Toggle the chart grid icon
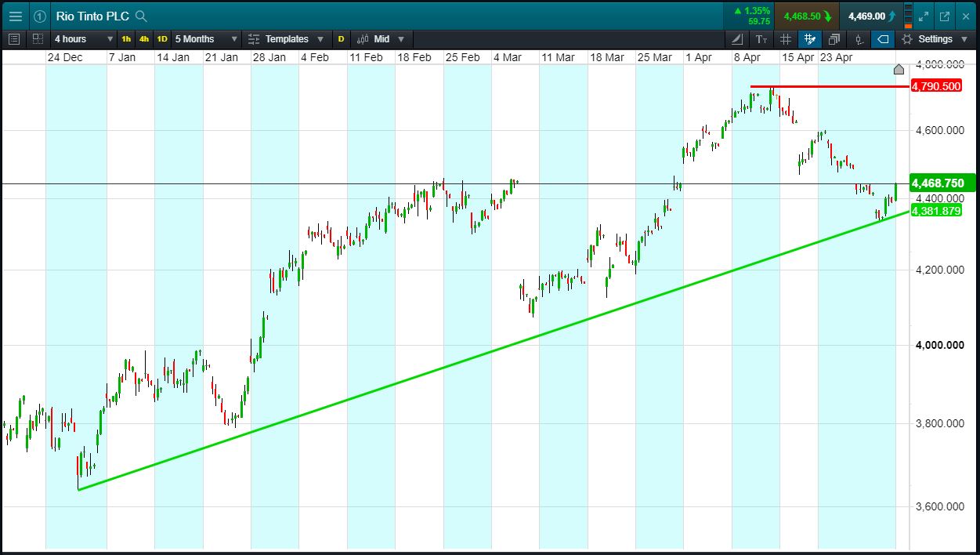The image size is (980, 555). 786,39
